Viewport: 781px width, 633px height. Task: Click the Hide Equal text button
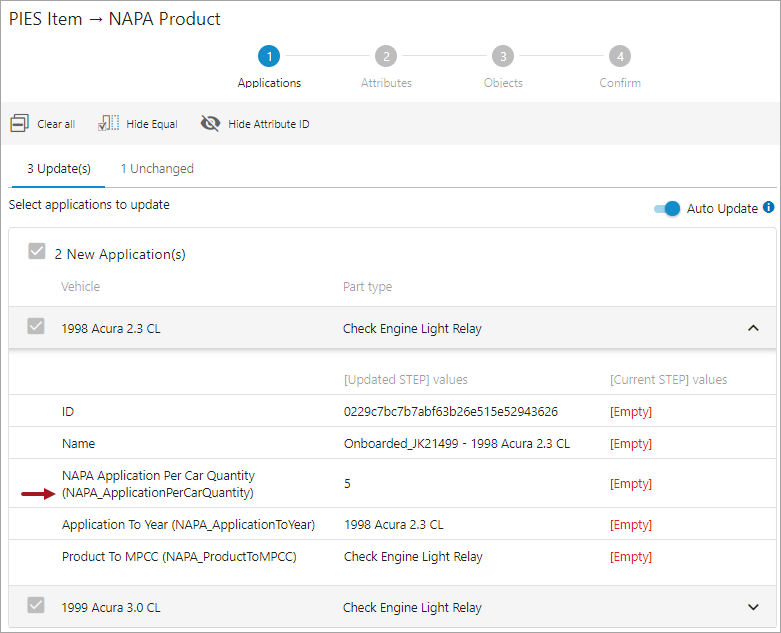pos(152,124)
